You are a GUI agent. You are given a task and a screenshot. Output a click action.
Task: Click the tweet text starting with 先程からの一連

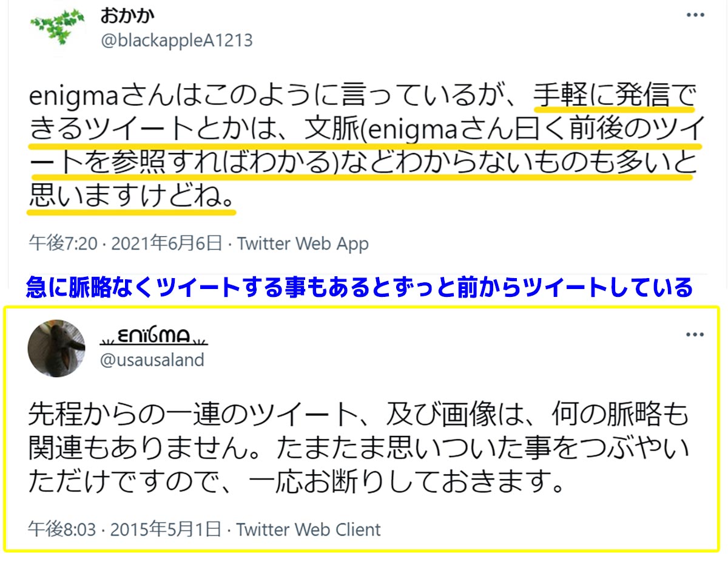[359, 447]
